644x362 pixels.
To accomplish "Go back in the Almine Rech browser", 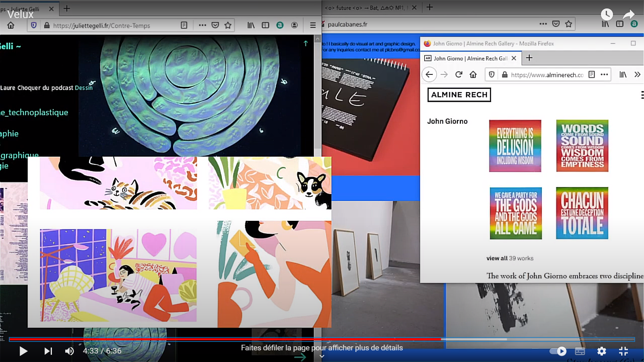I will 429,74.
